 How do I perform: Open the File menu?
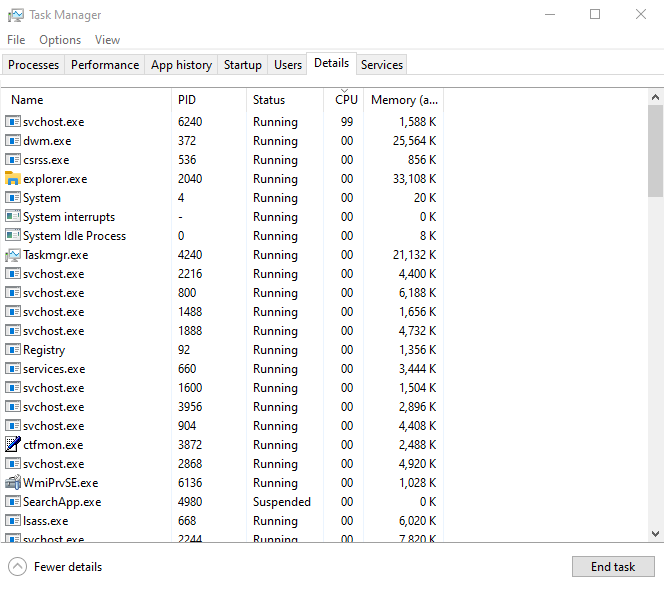click(16, 40)
